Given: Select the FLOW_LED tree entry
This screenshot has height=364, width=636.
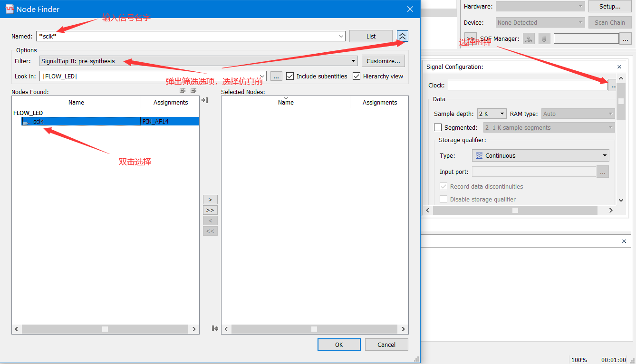Looking at the screenshot, I should click(x=28, y=113).
